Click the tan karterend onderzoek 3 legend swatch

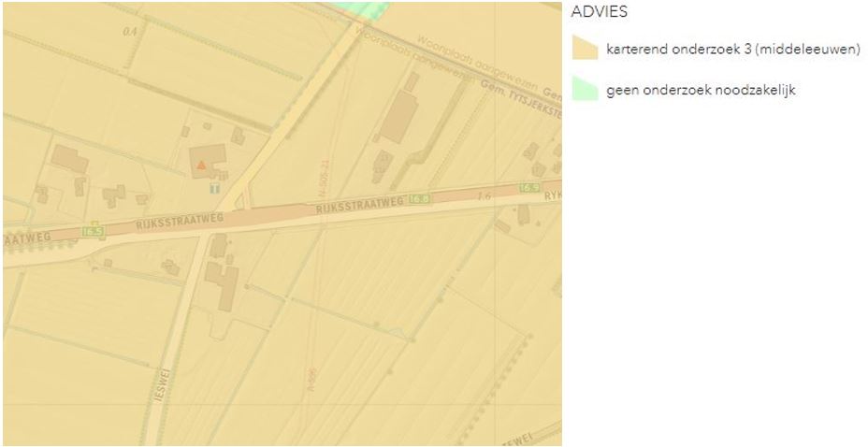pos(586,47)
